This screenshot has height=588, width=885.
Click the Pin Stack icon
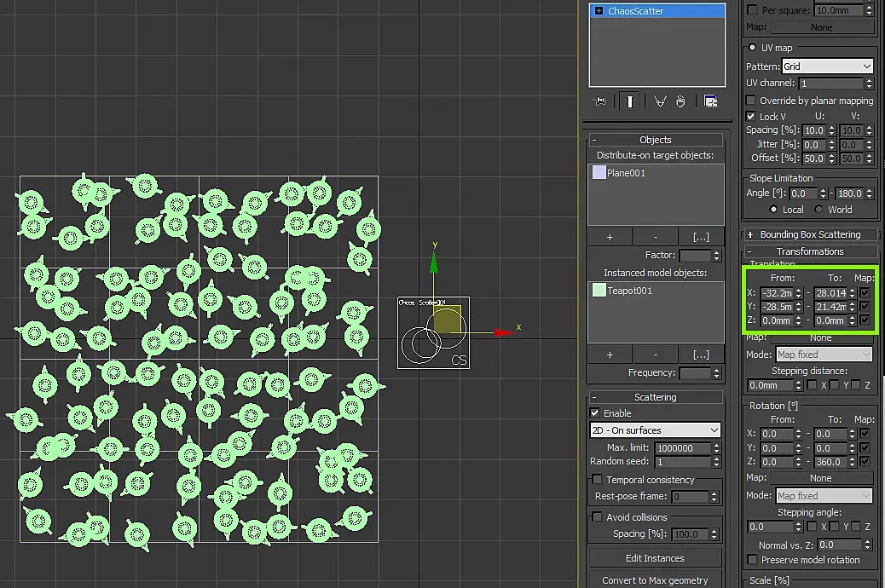coord(600,101)
